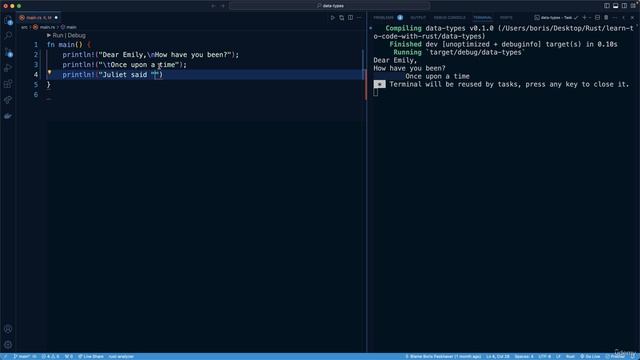Click the main function breadcrumb segment
Viewport: 640px width, 360px height.
tap(71, 27)
